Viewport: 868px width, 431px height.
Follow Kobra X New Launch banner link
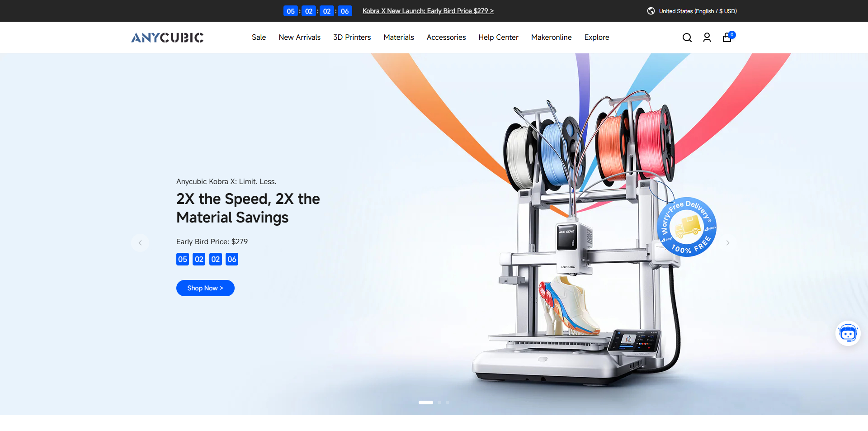click(x=428, y=11)
